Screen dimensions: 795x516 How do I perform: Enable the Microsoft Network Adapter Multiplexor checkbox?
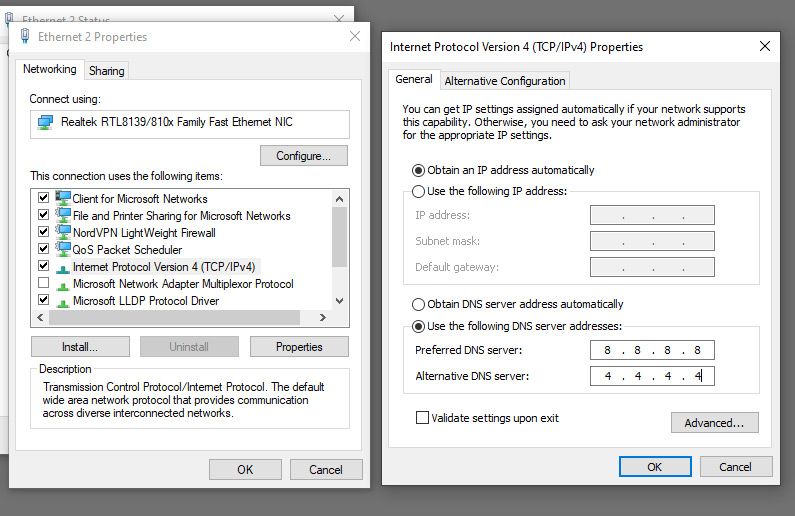(x=43, y=284)
